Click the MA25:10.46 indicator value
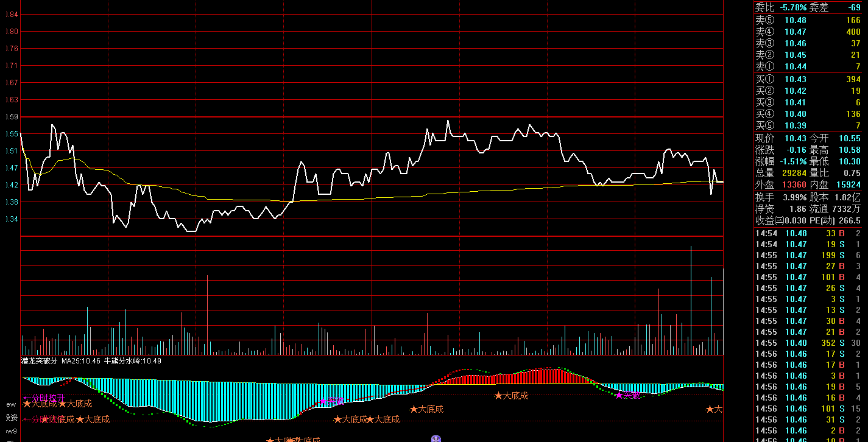 coord(80,361)
